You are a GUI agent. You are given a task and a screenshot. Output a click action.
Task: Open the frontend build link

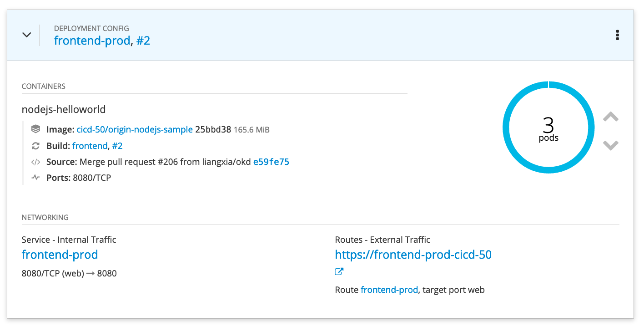tap(90, 146)
